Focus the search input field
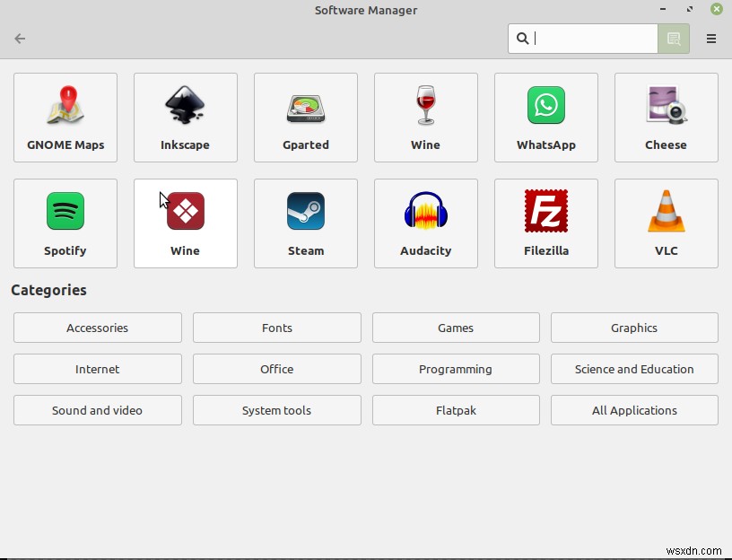 (x=582, y=39)
